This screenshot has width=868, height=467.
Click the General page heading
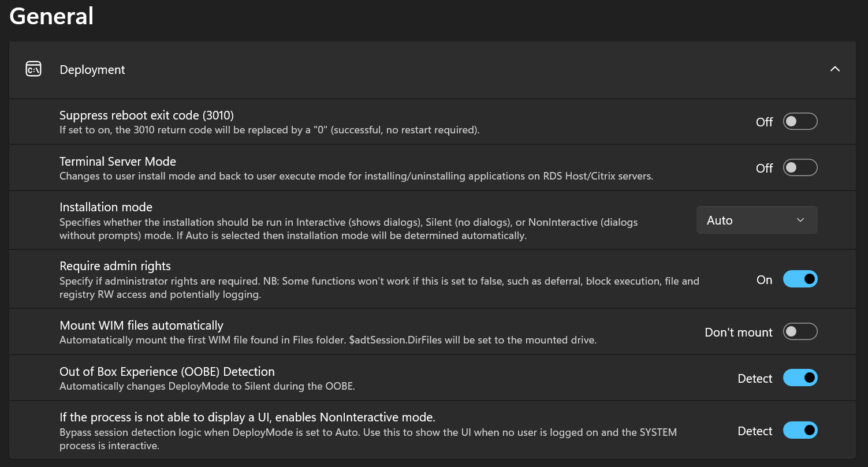tap(51, 16)
